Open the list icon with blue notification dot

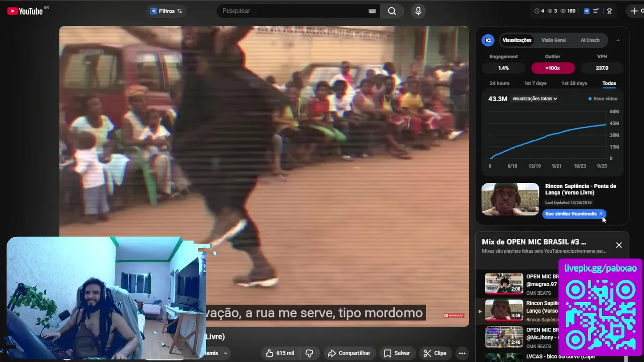(596, 11)
